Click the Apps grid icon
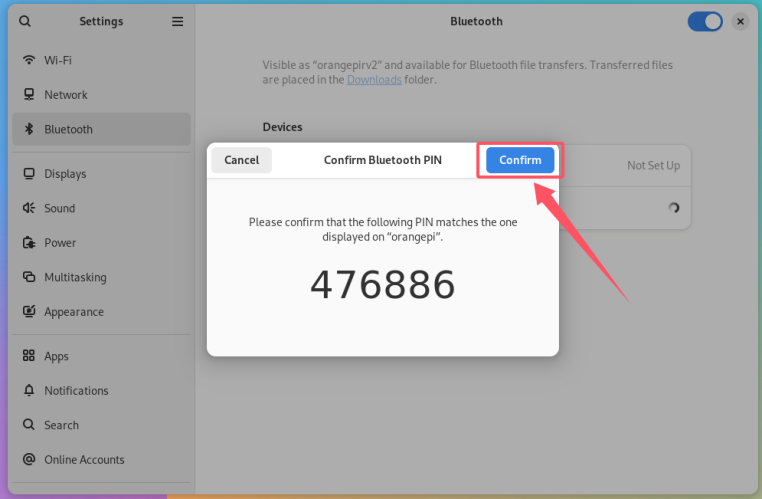The image size is (762, 499). coord(29,356)
